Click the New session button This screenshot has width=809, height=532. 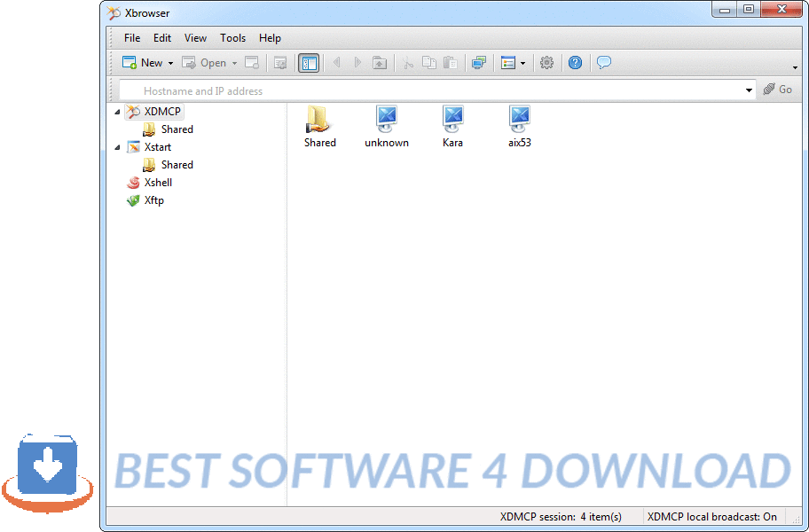coord(142,63)
